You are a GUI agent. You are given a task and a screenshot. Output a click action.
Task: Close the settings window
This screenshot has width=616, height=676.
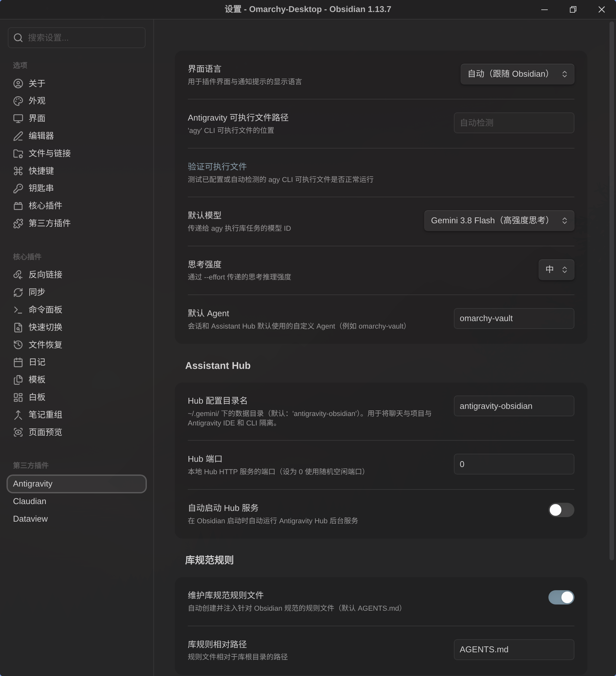coord(602,9)
